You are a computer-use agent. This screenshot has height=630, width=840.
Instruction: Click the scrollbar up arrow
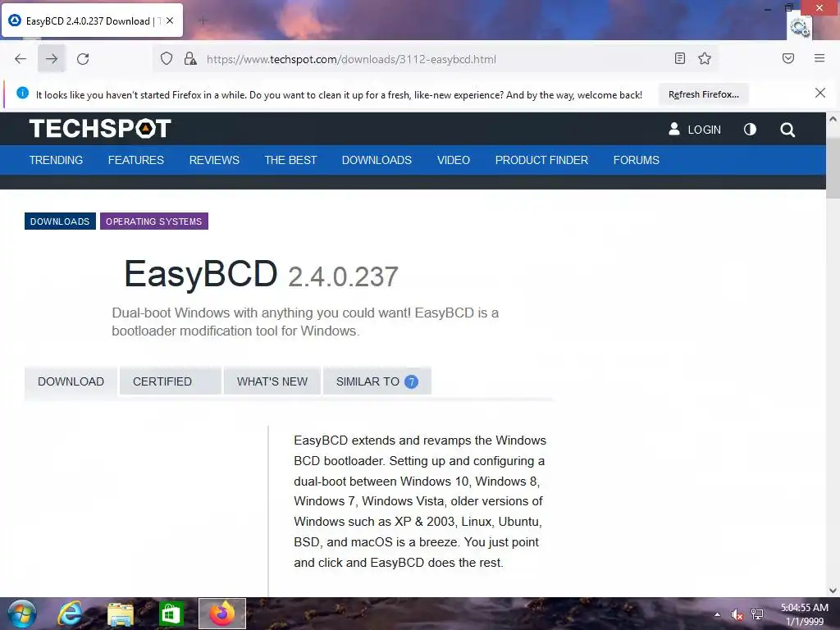(833, 119)
